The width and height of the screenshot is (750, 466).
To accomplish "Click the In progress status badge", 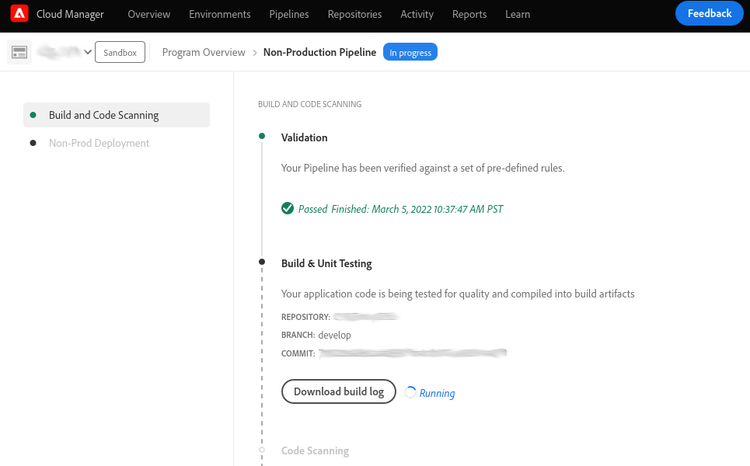I will pyautogui.click(x=410, y=52).
